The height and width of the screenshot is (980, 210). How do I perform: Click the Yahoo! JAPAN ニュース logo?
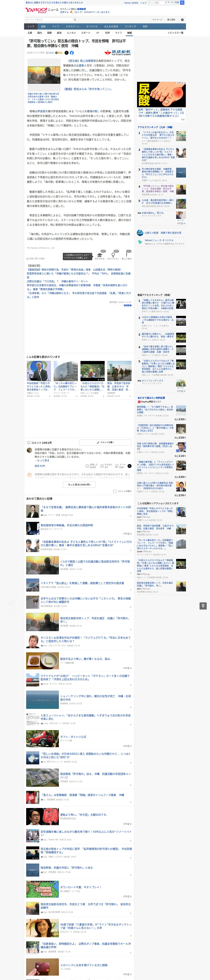42,10
